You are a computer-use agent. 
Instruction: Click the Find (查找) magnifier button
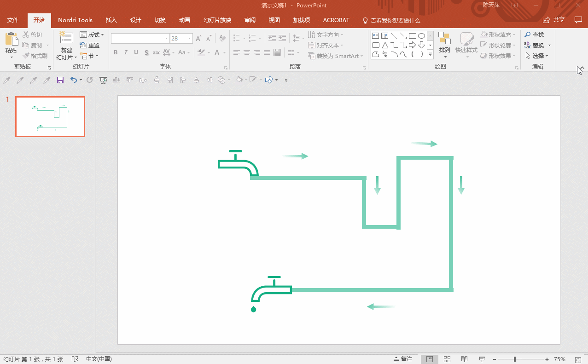coord(534,35)
